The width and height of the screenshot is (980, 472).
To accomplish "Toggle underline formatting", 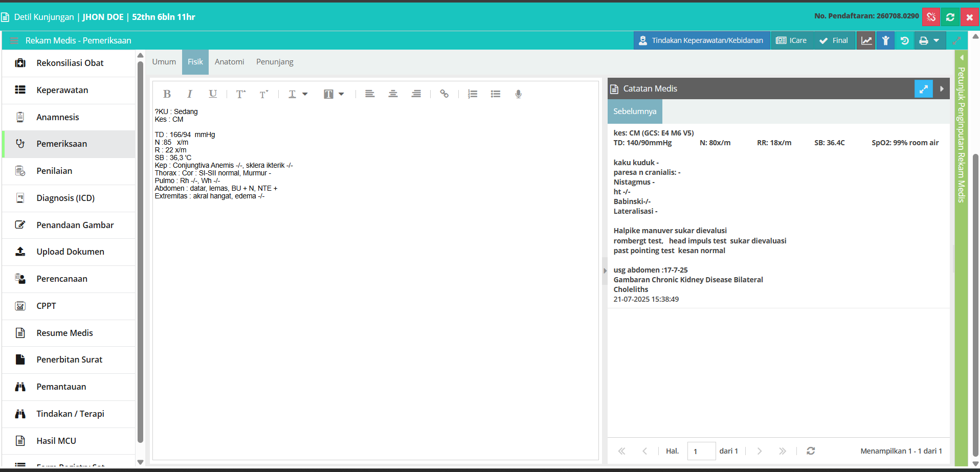I will click(213, 94).
